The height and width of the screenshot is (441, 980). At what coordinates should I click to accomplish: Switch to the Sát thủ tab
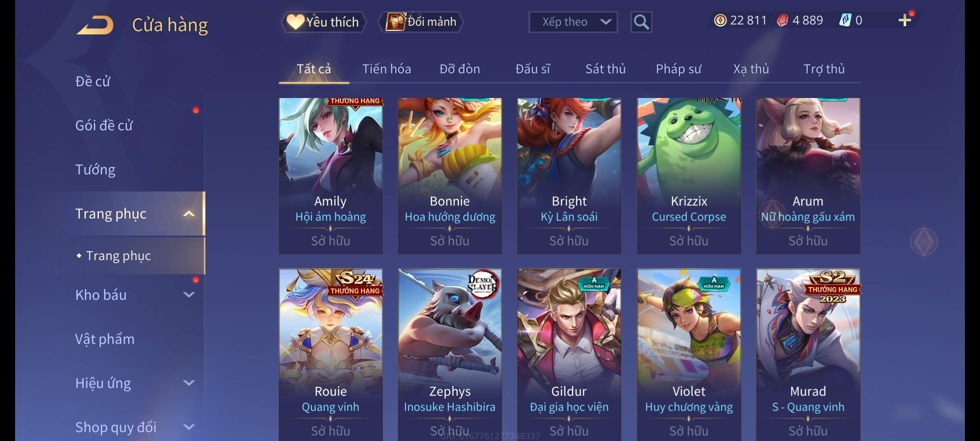tap(606, 69)
